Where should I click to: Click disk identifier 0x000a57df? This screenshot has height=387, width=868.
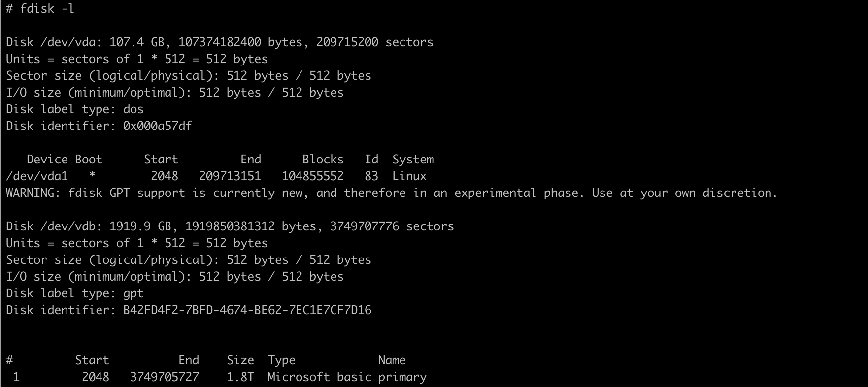click(x=157, y=126)
